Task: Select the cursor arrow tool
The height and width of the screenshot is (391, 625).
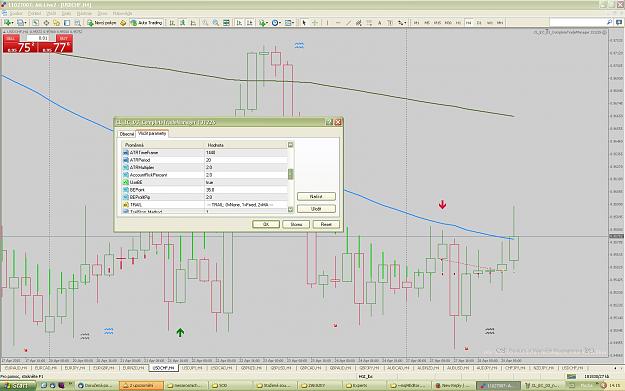Action: pos(304,23)
